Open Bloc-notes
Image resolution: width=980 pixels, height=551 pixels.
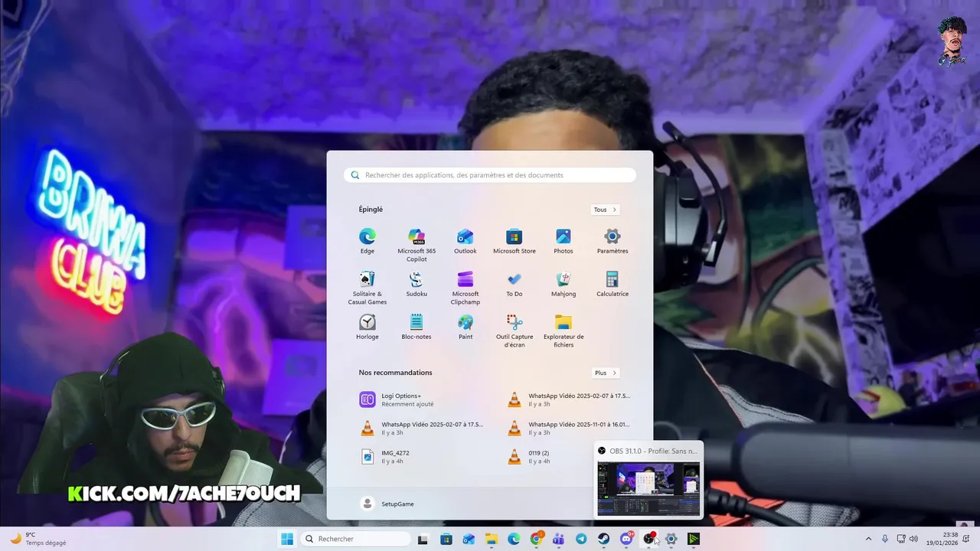tap(416, 327)
